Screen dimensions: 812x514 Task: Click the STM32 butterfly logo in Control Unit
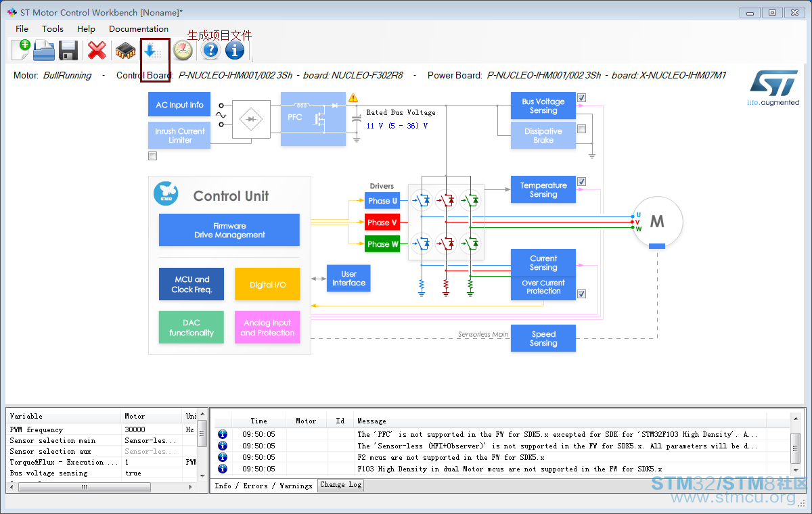166,193
